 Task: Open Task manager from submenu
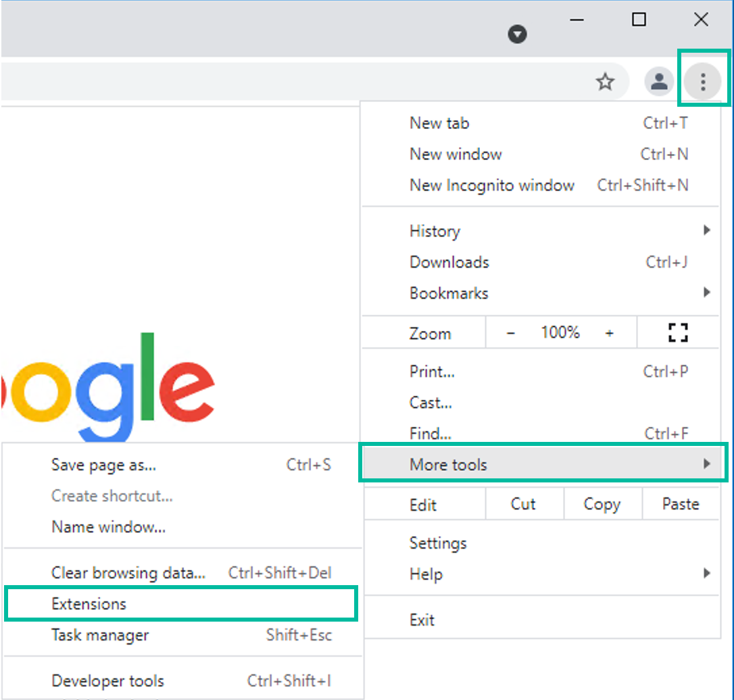click(x=100, y=635)
